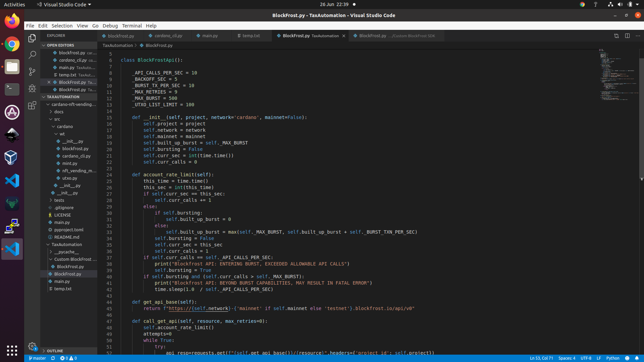Open the dock app with bull head icon
Screen dimensions: 644x362
pyautogui.click(x=12, y=203)
